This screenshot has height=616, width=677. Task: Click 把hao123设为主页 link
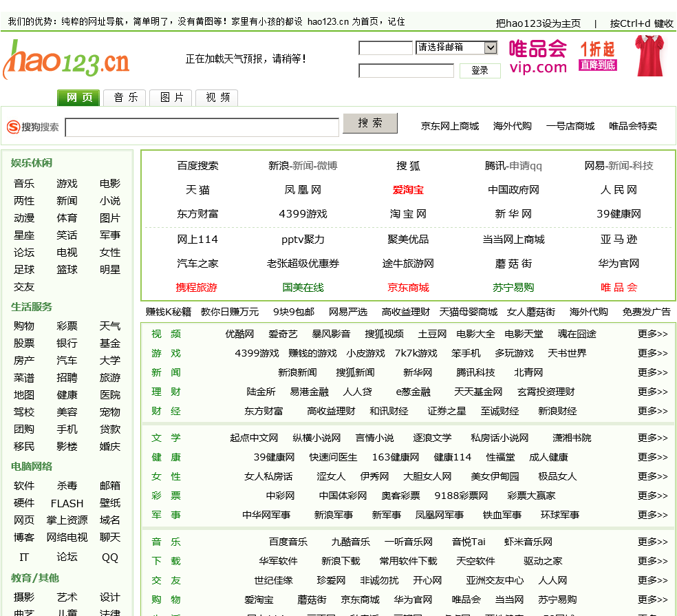pos(538,23)
